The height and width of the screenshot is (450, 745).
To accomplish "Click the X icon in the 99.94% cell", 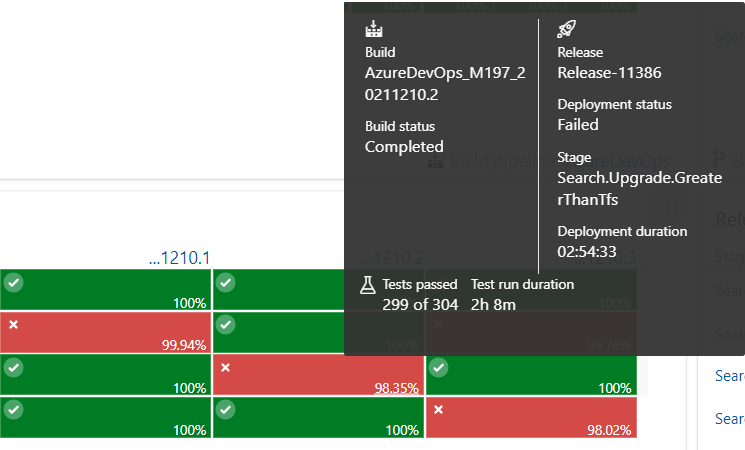I will 14,325.
